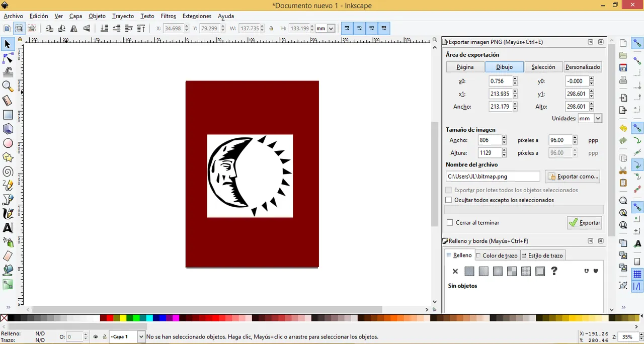644x344 pixels.
Task: Toggle scale stroke width with object
Action: click(347, 29)
